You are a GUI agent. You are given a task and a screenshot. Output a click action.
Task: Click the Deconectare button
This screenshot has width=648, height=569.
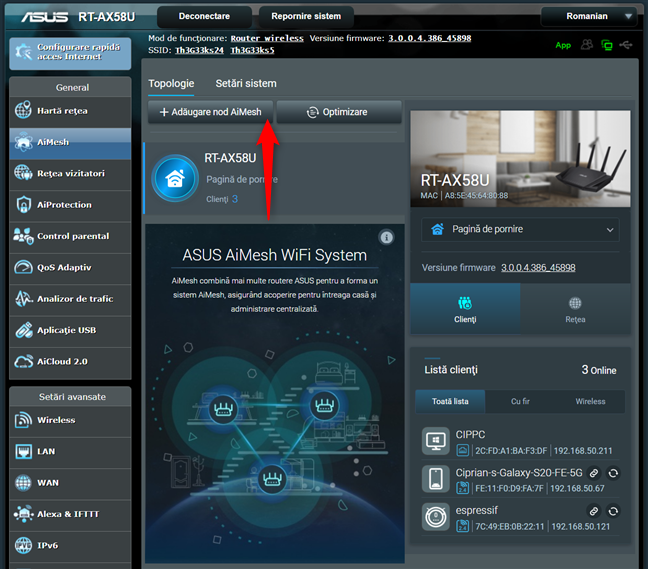204,17
